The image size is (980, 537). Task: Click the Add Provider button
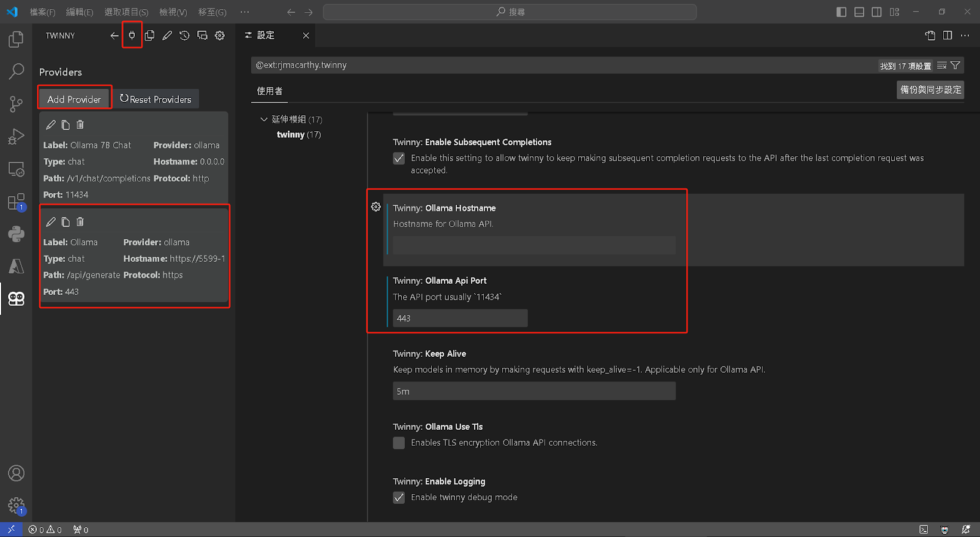[74, 99]
